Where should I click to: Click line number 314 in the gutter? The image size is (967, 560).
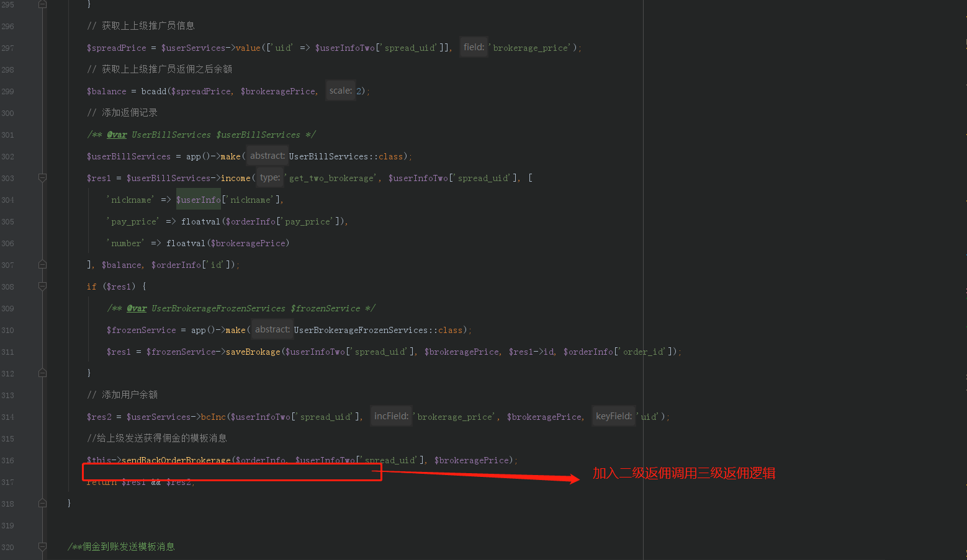pos(7,417)
